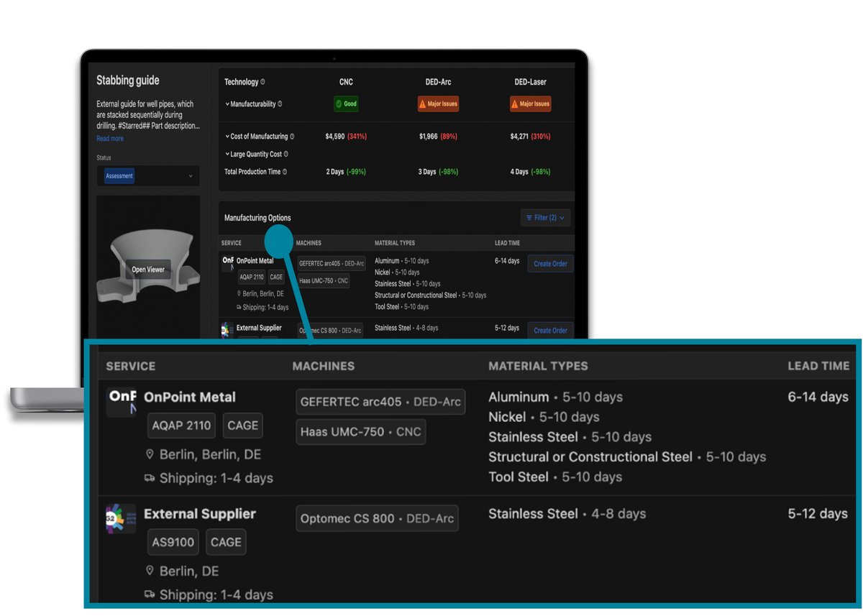863x616 pixels.
Task: Select the CNC technology column header
Action: [x=346, y=82]
